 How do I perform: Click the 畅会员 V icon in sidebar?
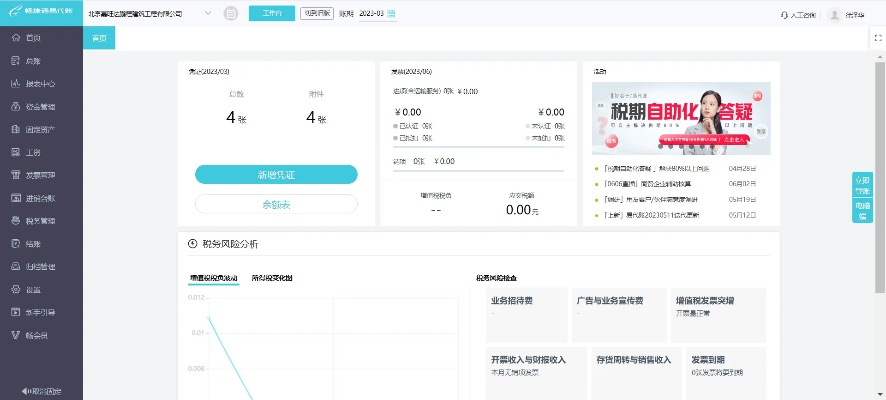[x=16, y=335]
